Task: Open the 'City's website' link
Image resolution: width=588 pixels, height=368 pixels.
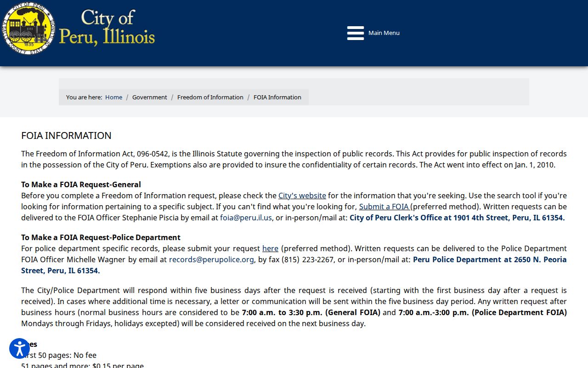Action: (x=302, y=195)
